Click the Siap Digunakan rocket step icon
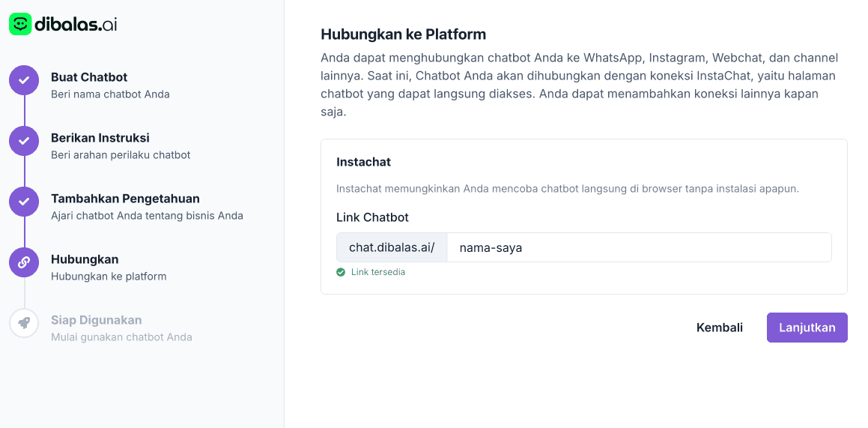 coord(24,323)
